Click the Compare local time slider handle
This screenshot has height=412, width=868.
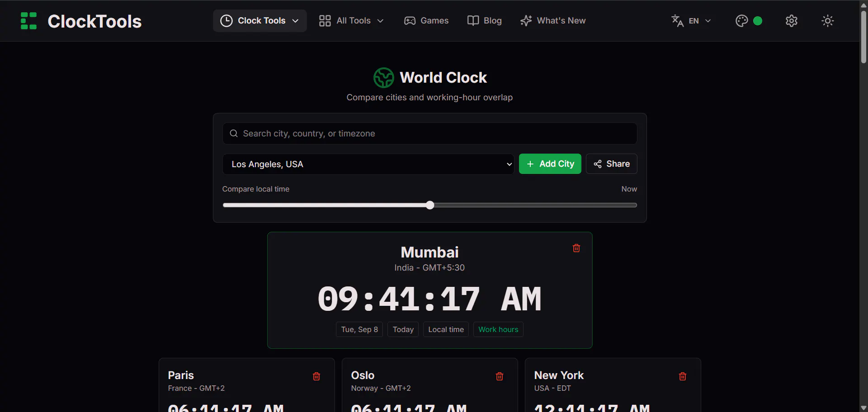tap(430, 205)
